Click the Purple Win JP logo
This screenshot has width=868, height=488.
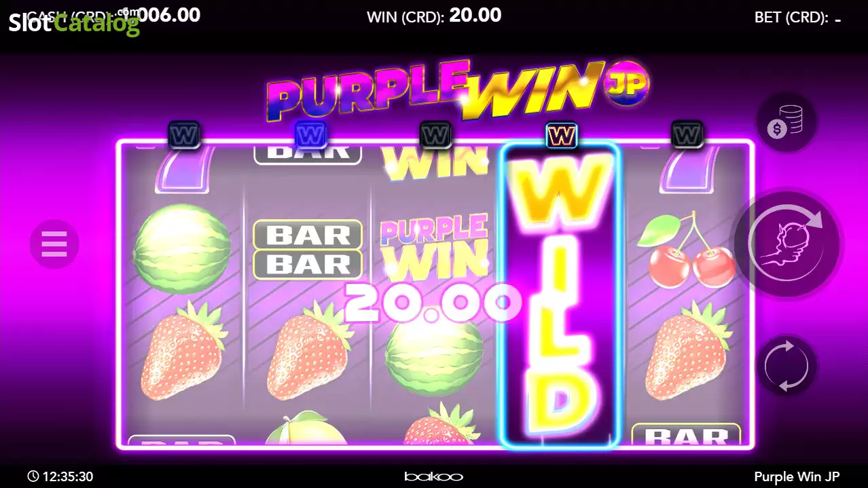point(457,91)
